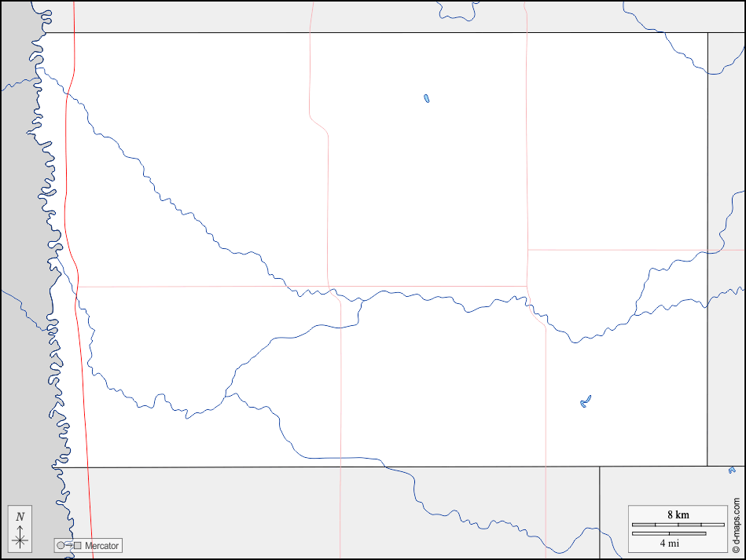Viewport: 746px width, 560px height.
Task: Click the small lake in the north-center
Action: [x=426, y=99]
